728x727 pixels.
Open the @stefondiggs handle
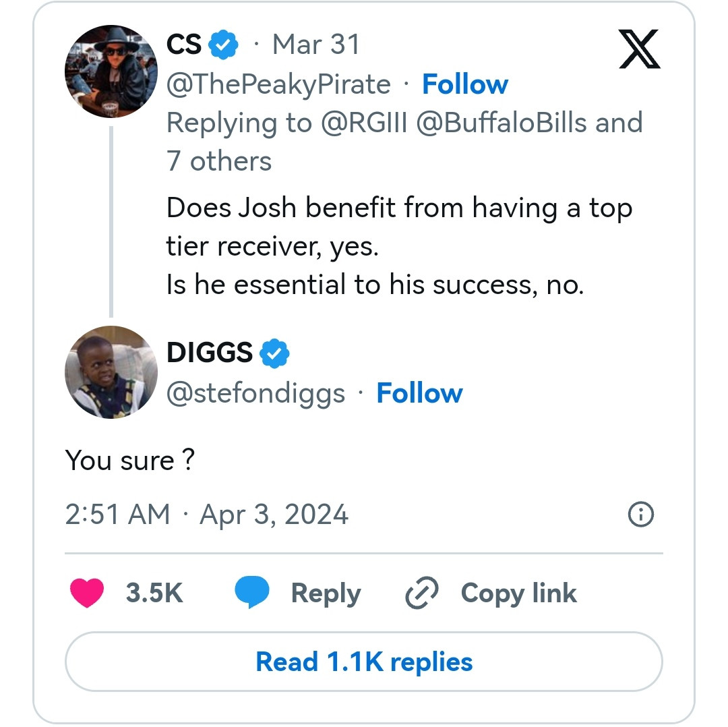(255, 392)
